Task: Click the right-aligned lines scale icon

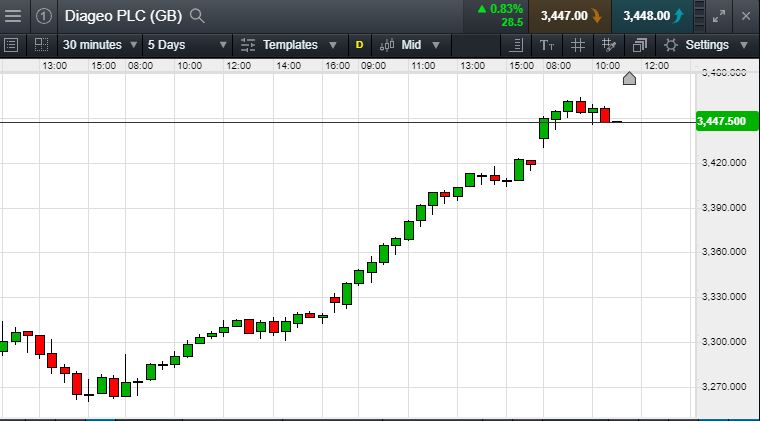Action: pos(517,45)
